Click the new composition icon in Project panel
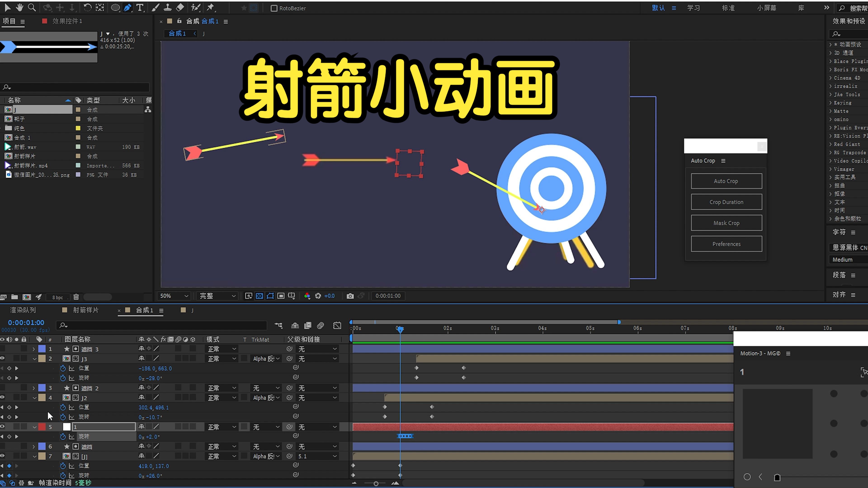Screen dimensions: 868x488 (27, 297)
